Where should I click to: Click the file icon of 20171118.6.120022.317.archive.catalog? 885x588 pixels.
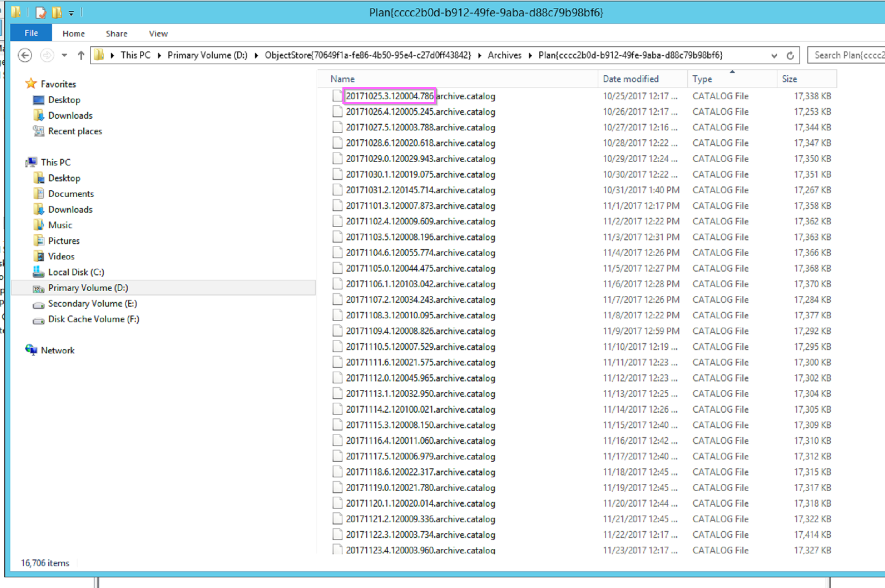[x=337, y=472]
